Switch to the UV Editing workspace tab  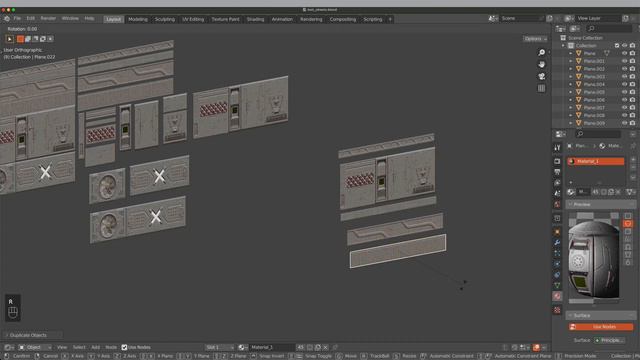(x=193, y=19)
